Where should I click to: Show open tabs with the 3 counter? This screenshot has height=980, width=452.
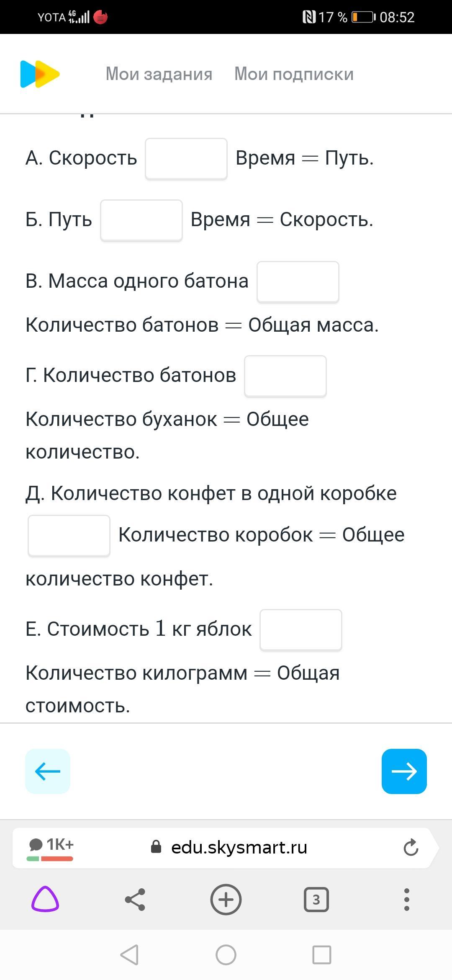(316, 899)
